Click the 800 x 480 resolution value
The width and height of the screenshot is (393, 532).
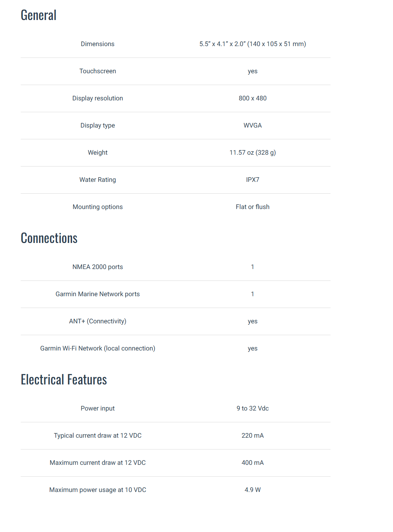(252, 98)
